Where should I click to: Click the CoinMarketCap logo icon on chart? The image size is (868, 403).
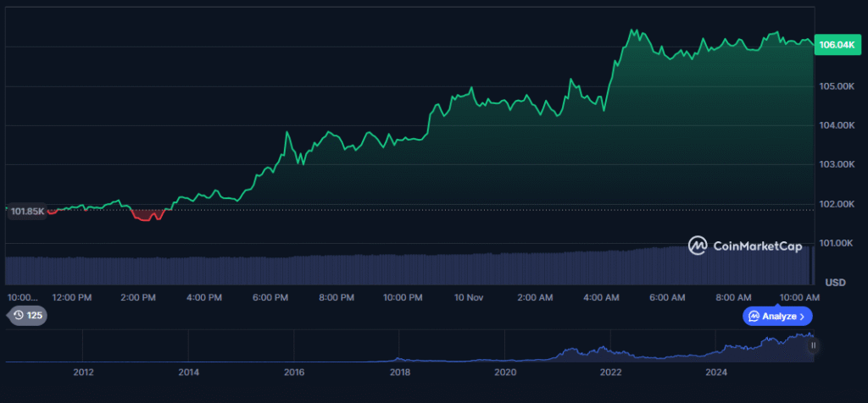coord(698,246)
